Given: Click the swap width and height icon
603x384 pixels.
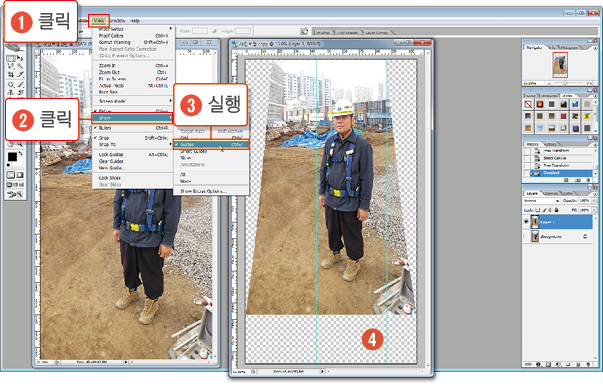Looking at the screenshot, I should [x=214, y=31].
